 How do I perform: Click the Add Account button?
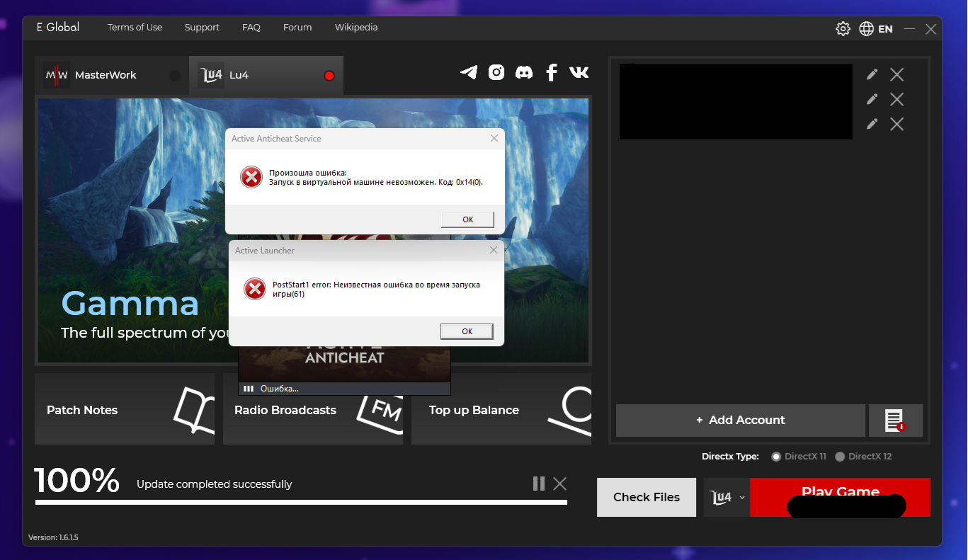[740, 421]
